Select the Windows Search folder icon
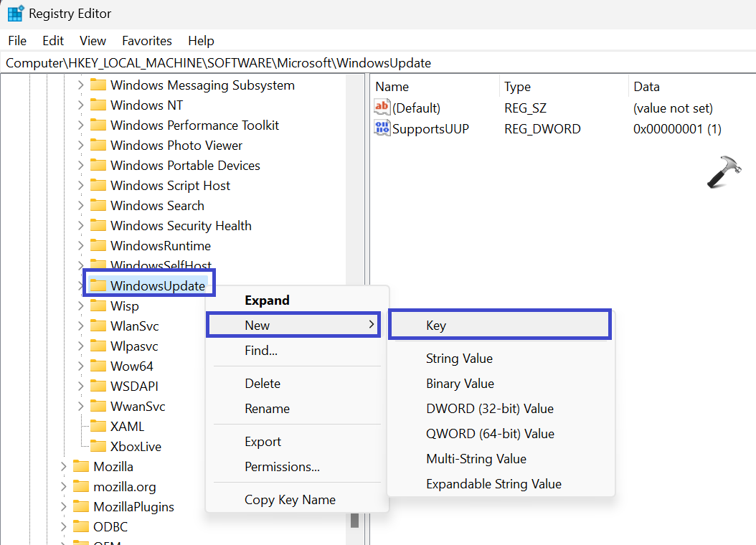Screen dimensions: 756x545 (x=98, y=206)
